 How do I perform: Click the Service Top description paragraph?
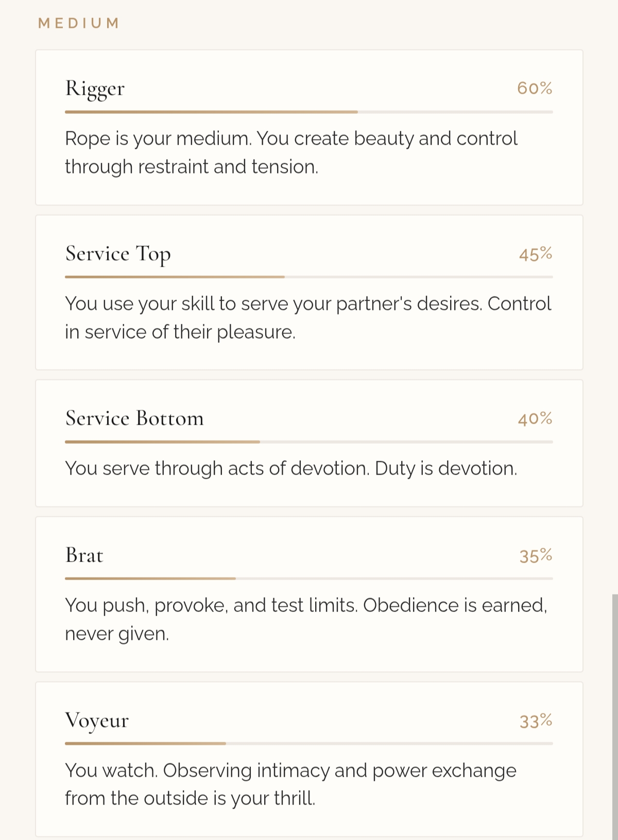coord(308,318)
